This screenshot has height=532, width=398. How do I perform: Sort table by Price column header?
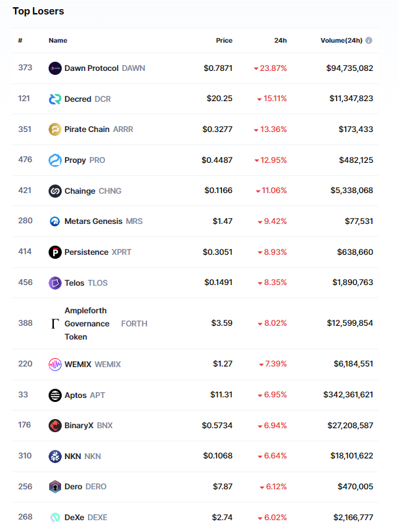[224, 41]
